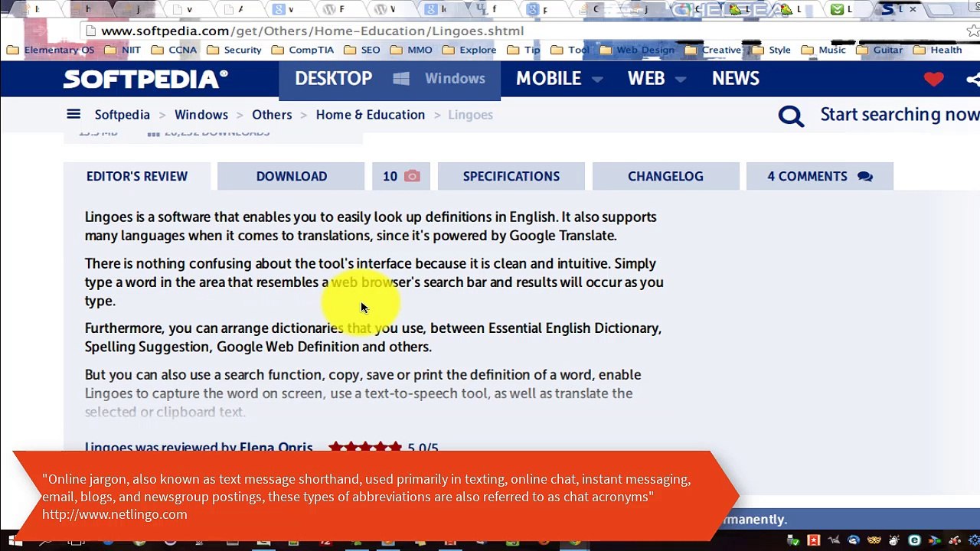
Task: Click paragraph starting 'Lingoes is a software'
Action: click(x=371, y=226)
